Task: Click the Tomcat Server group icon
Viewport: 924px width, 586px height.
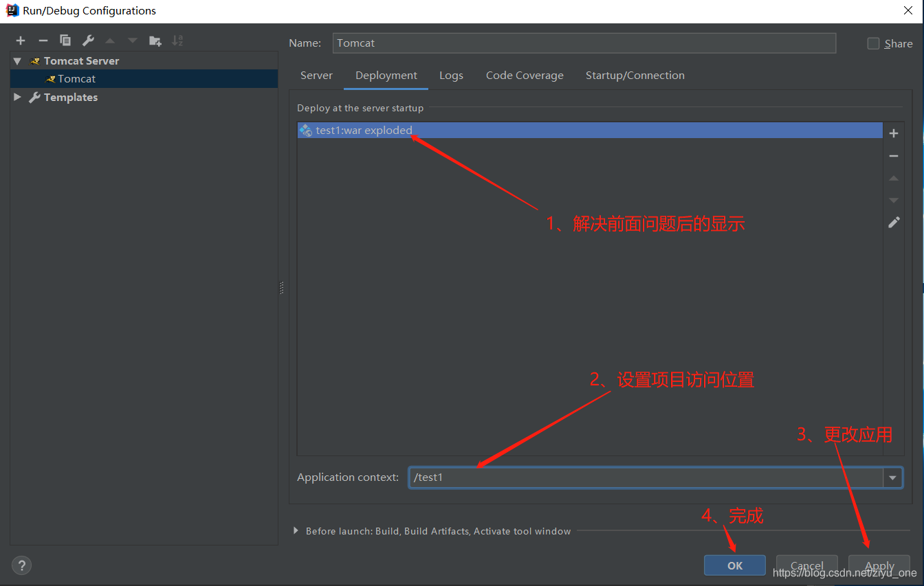Action: pyautogui.click(x=35, y=61)
